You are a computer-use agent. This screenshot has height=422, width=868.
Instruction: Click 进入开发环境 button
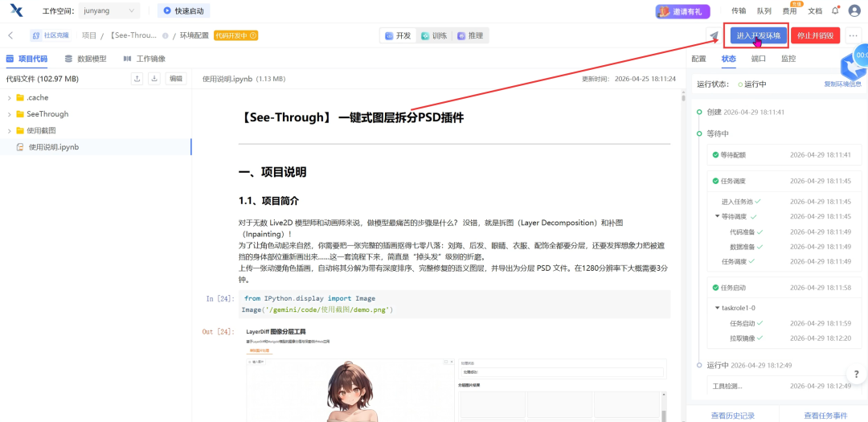759,35
